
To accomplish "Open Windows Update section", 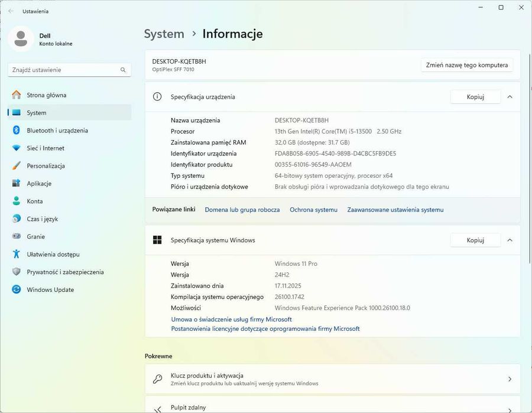I will pos(50,290).
